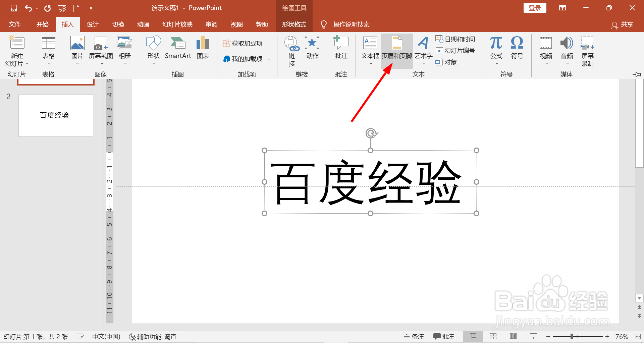Expand the Picture (图片) dropdown arrow
Image resolution: width=644 pixels, height=343 pixels.
pos(77,64)
